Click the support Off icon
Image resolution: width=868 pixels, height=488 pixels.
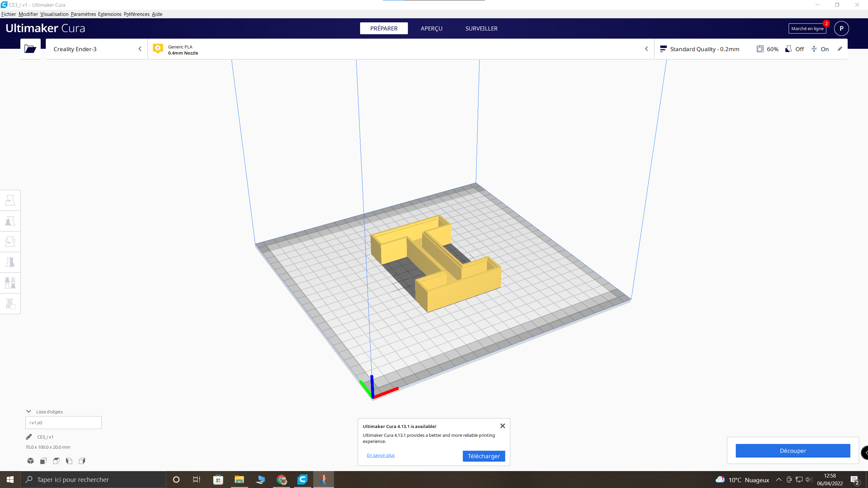coord(789,49)
